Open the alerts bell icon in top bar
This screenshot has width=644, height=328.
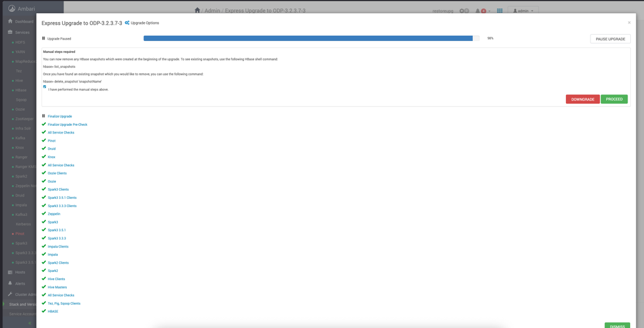coord(478,11)
